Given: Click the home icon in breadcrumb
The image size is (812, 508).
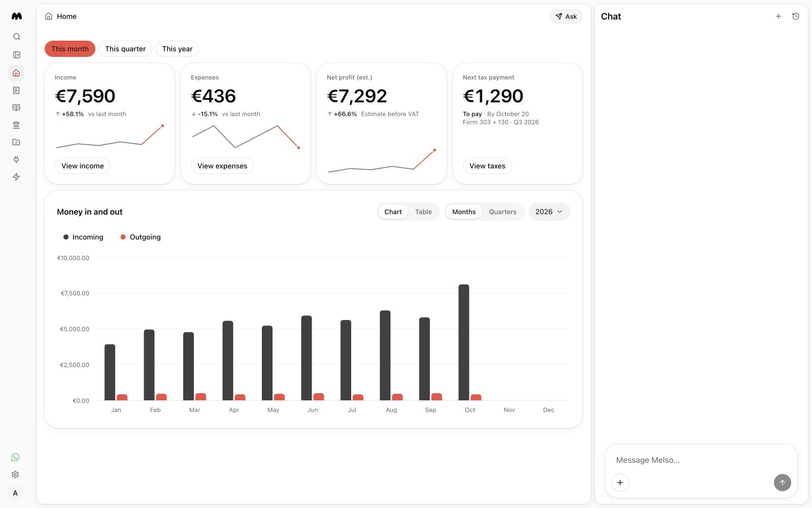Looking at the screenshot, I should point(49,16).
